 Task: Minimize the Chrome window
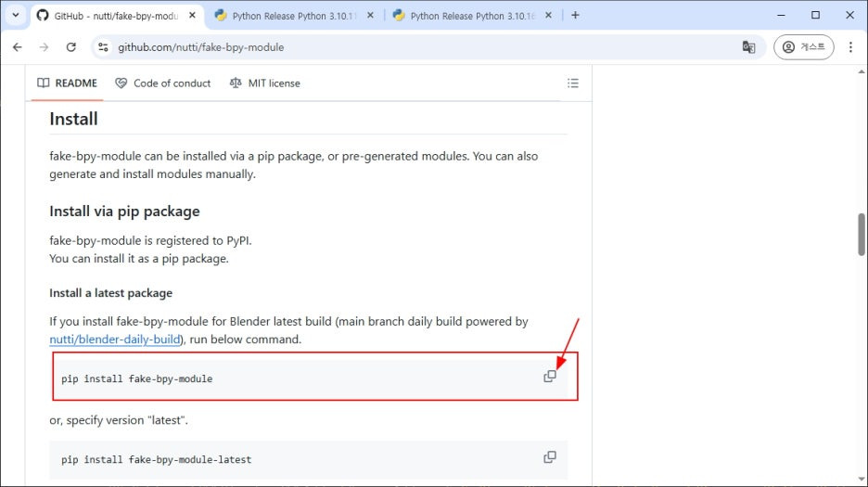pos(781,16)
